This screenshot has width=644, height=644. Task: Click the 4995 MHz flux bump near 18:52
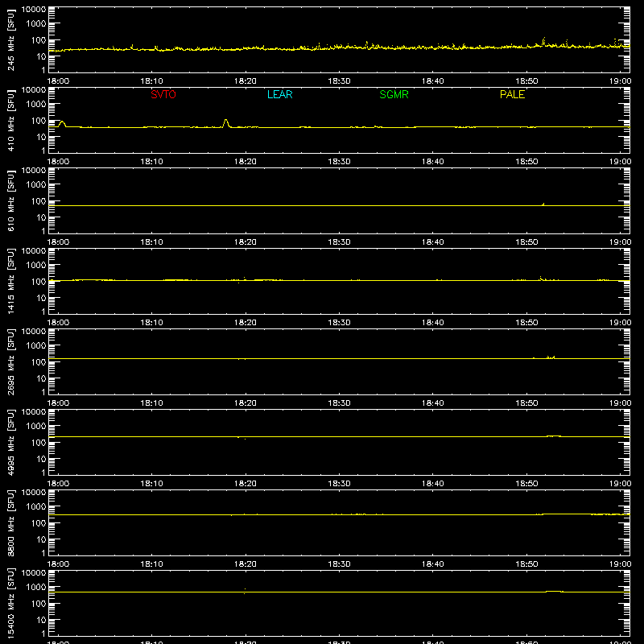tap(554, 436)
